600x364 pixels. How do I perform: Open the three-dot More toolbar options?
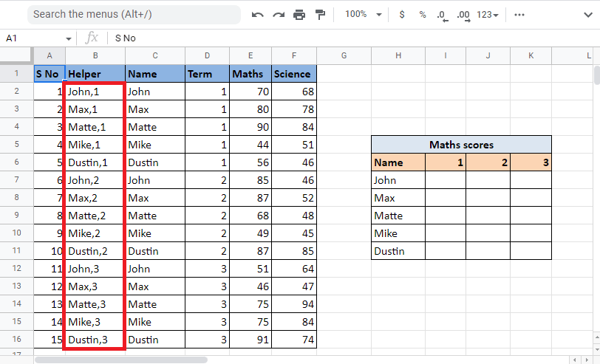tap(519, 15)
